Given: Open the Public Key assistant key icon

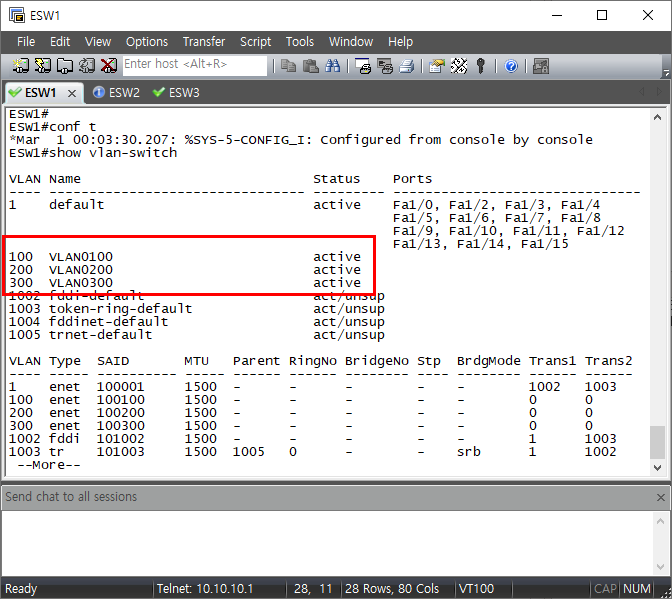Looking at the screenshot, I should point(480,66).
